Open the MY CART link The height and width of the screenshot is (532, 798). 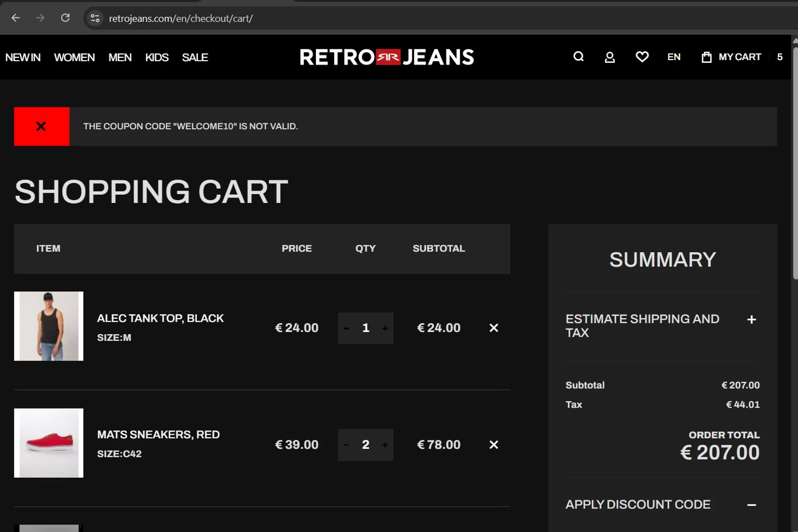pos(739,57)
